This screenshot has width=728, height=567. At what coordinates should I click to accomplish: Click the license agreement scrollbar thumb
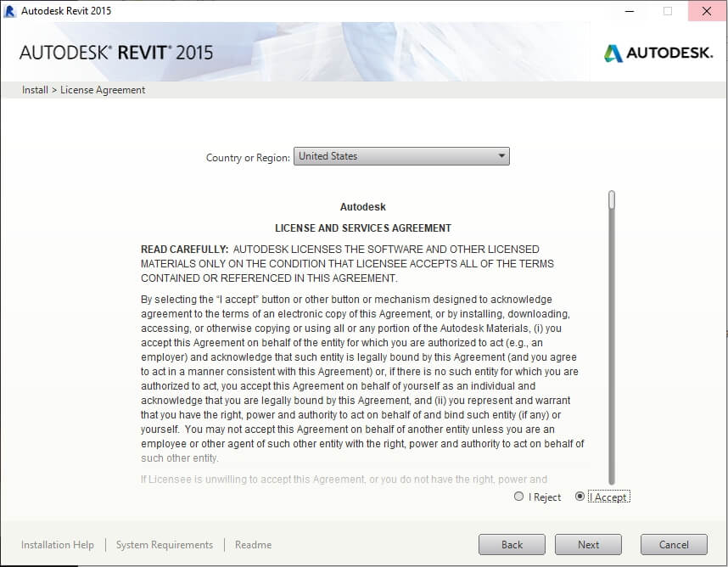click(611, 200)
